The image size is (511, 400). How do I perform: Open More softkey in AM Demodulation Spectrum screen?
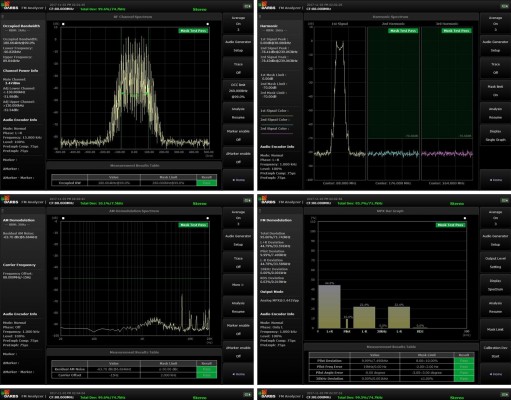[x=238, y=285]
